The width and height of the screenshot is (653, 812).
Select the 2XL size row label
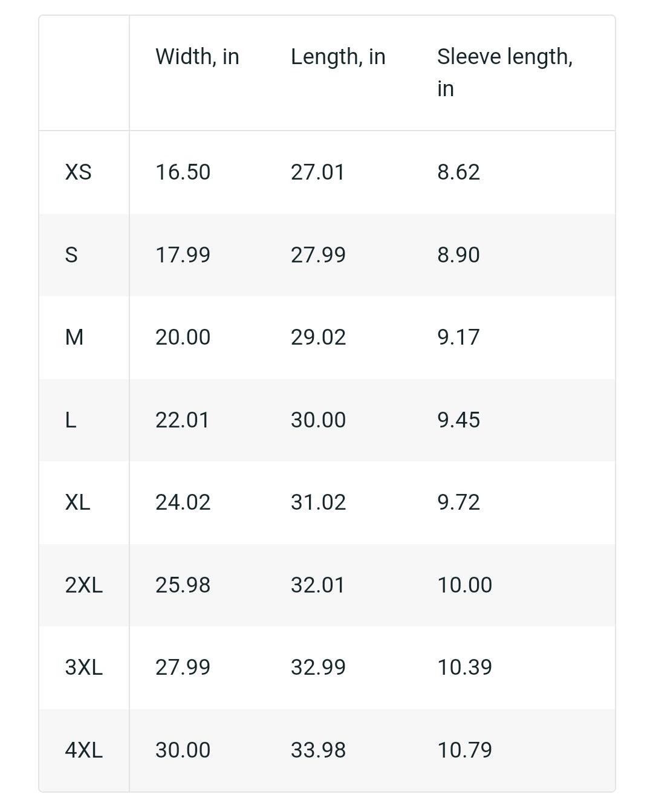pos(83,585)
